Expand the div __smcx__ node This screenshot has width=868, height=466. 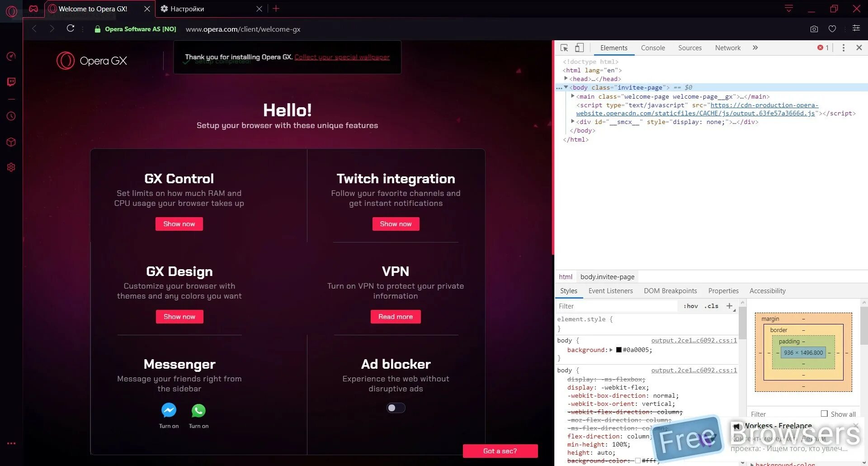pyautogui.click(x=573, y=121)
